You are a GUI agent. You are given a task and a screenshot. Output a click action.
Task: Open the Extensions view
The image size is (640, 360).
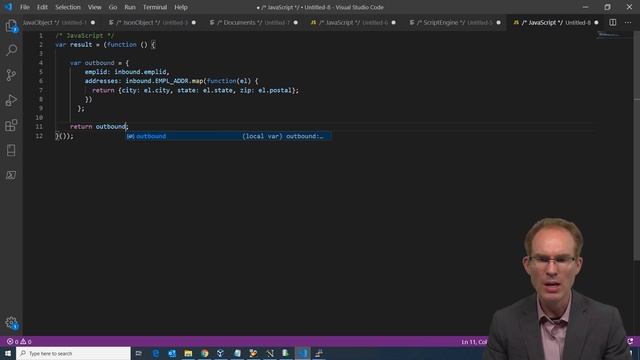11,125
